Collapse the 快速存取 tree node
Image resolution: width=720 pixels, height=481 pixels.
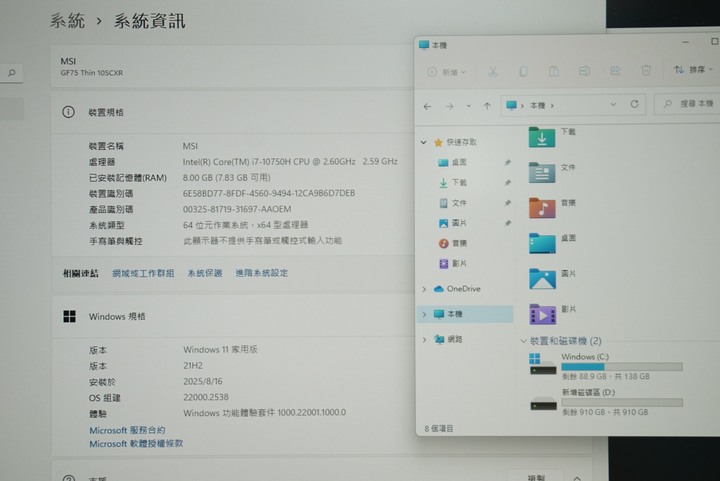423,142
